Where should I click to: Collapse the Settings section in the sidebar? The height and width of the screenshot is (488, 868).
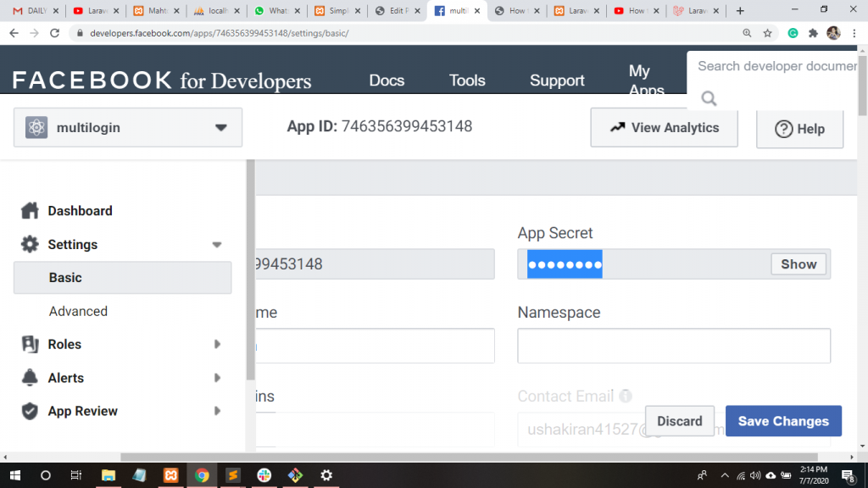(216, 245)
